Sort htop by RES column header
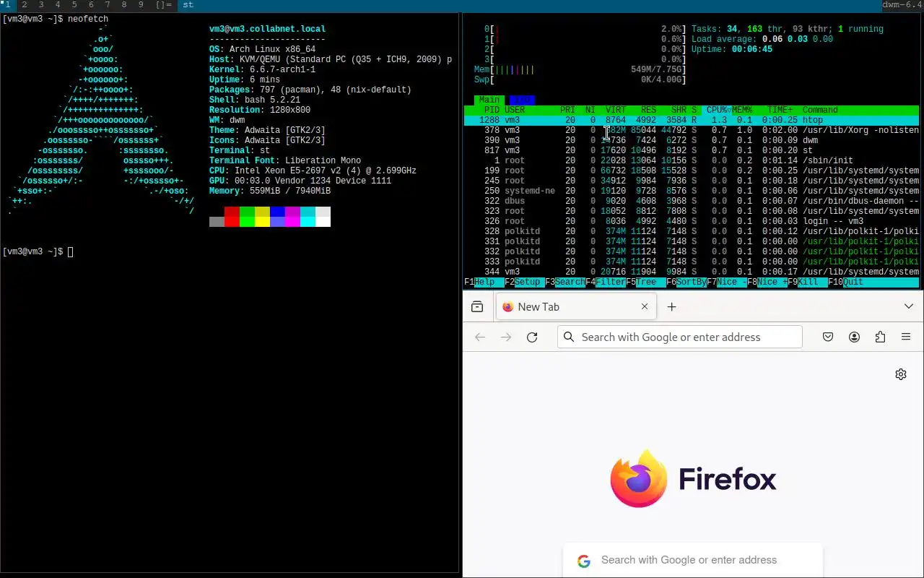 click(x=649, y=110)
